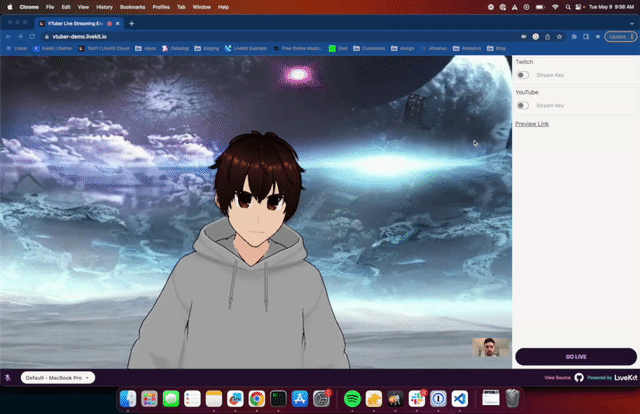The width and height of the screenshot is (640, 414).
Task: Open Spotify from the dock
Action: 352,399
